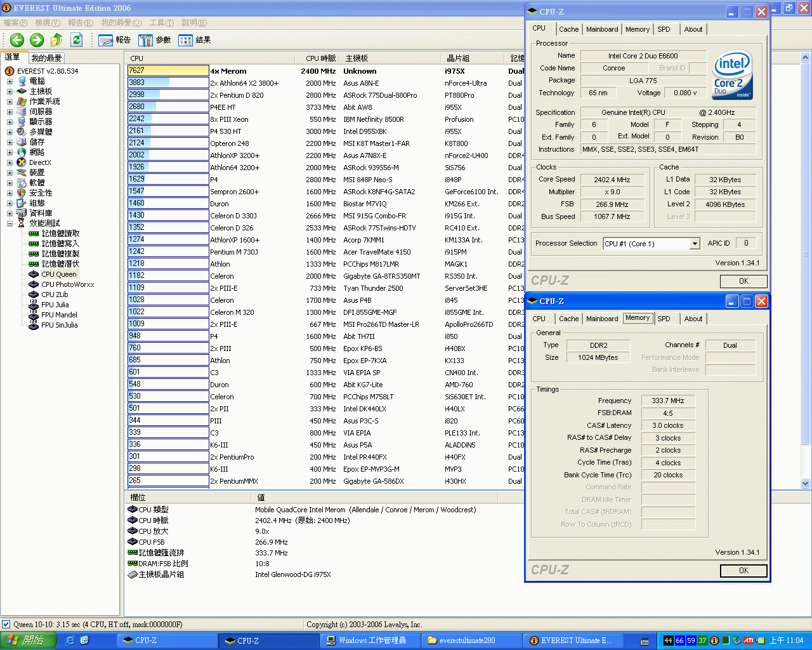812x650 pixels.
Task: Select CPU ZLib benchmark in tree
Action: tap(55, 295)
